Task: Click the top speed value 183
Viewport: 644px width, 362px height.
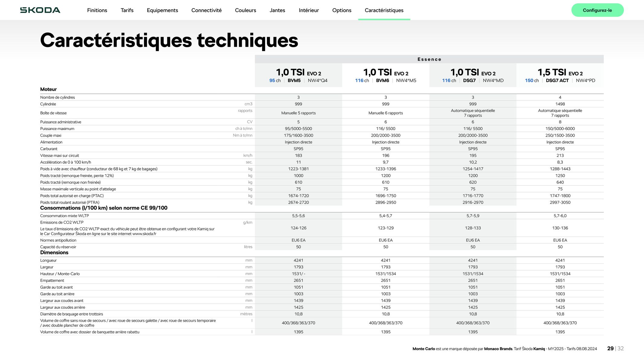Action: [299, 156]
